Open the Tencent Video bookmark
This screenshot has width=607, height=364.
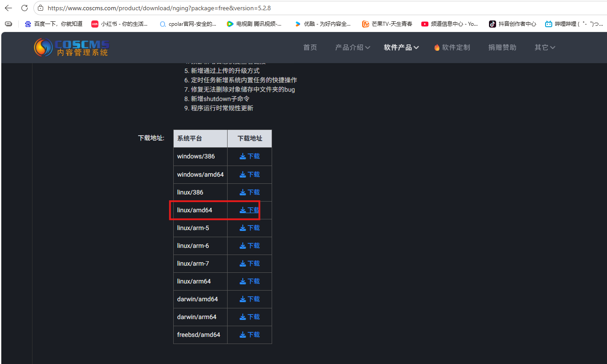pos(254,24)
